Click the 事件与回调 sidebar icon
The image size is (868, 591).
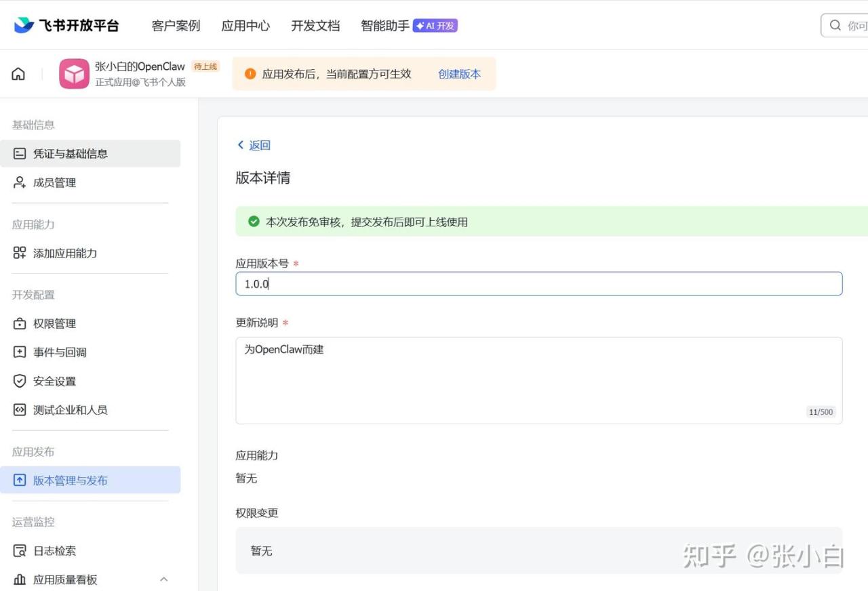[20, 352]
